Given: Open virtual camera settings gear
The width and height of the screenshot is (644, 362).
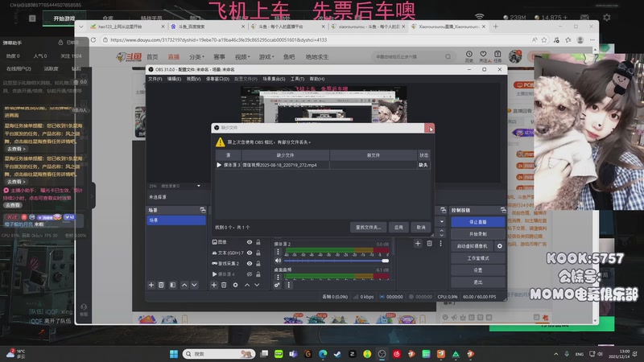Looking at the screenshot, I should (499, 246).
